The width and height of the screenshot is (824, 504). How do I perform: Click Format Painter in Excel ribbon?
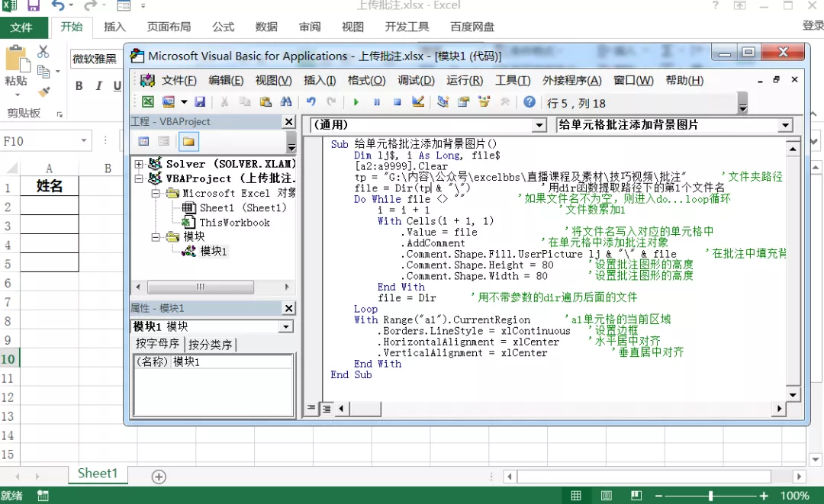44,91
